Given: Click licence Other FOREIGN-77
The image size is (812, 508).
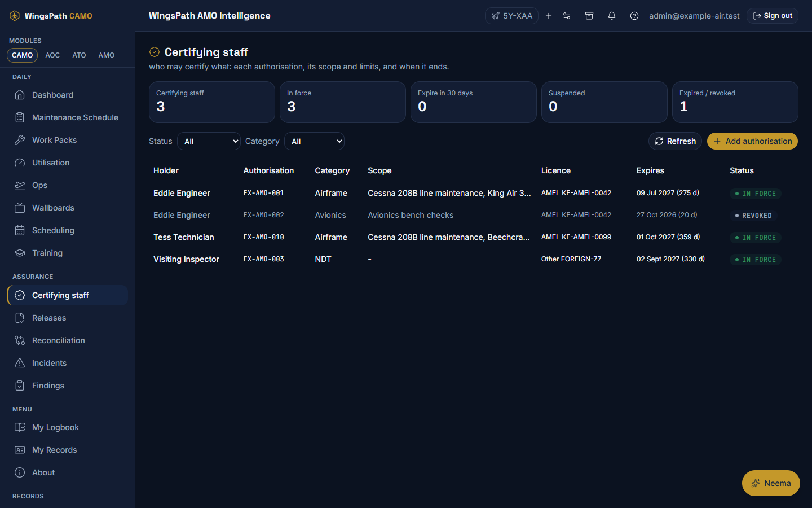Looking at the screenshot, I should [571, 259].
